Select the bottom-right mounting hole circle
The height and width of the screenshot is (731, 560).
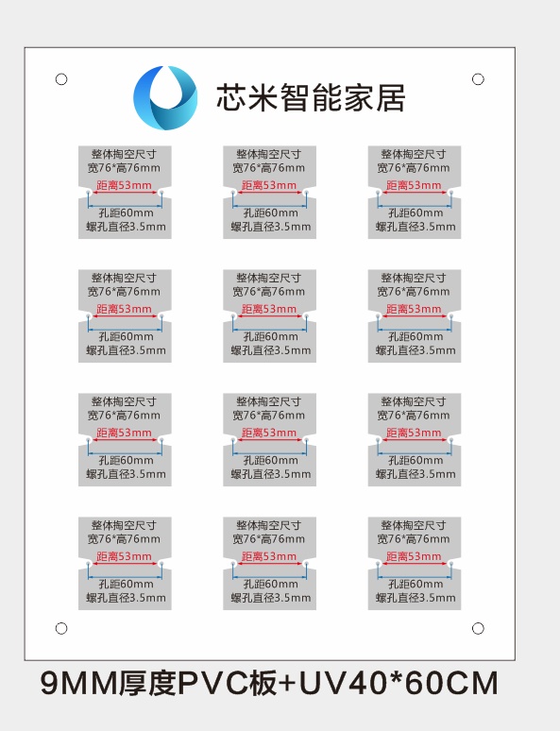pyautogui.click(x=478, y=628)
